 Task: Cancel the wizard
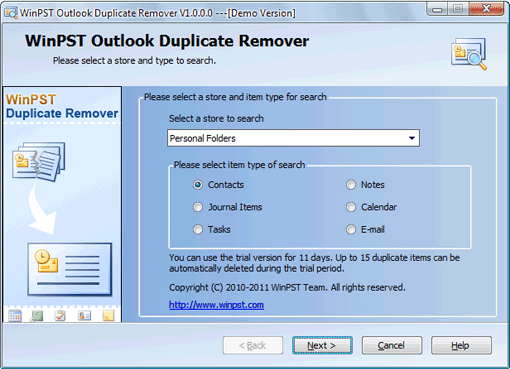392,345
